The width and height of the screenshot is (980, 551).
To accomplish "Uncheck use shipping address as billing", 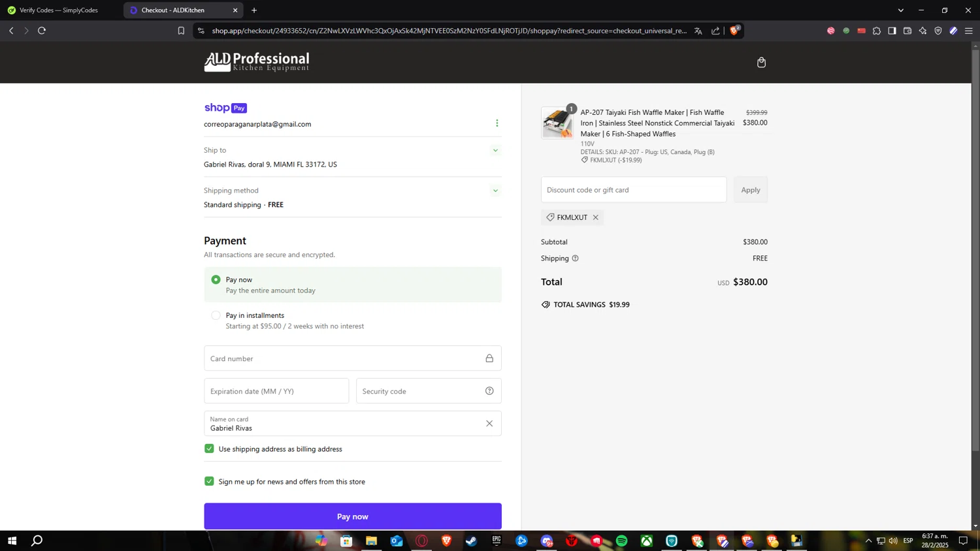I will (x=209, y=449).
